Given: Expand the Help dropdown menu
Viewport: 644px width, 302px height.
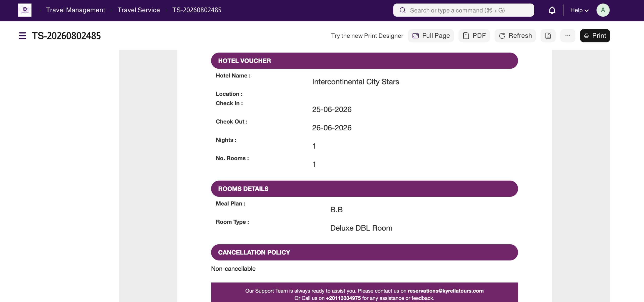Looking at the screenshot, I should click(579, 10).
